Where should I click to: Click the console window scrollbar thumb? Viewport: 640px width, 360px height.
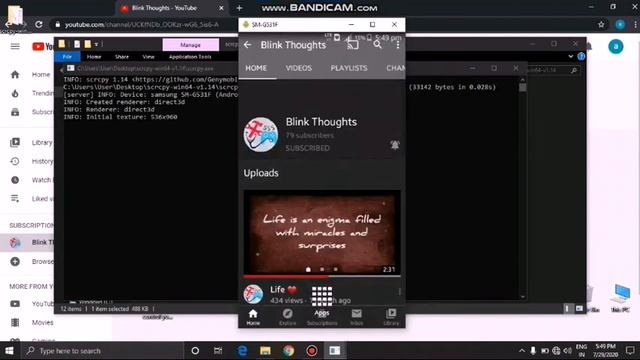point(522,87)
